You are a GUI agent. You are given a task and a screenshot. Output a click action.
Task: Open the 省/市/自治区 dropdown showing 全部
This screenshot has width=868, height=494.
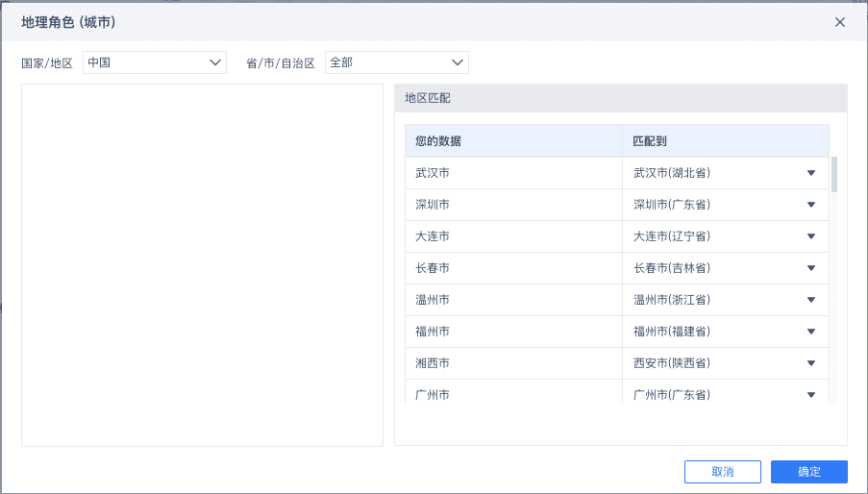(x=396, y=63)
